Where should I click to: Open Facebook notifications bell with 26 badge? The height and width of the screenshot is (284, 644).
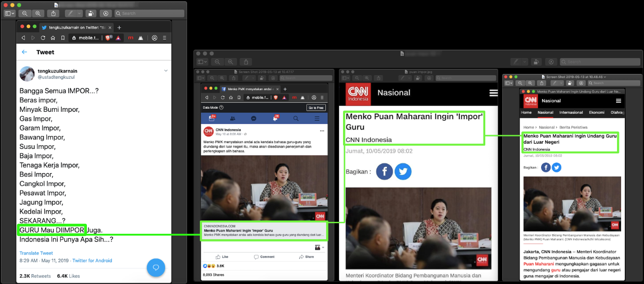(275, 118)
